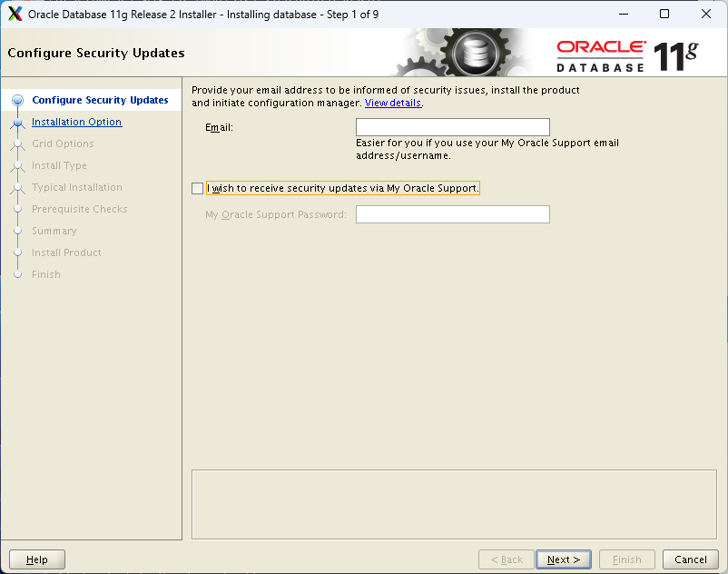Click the Installation Option step node icon

[x=17, y=122]
